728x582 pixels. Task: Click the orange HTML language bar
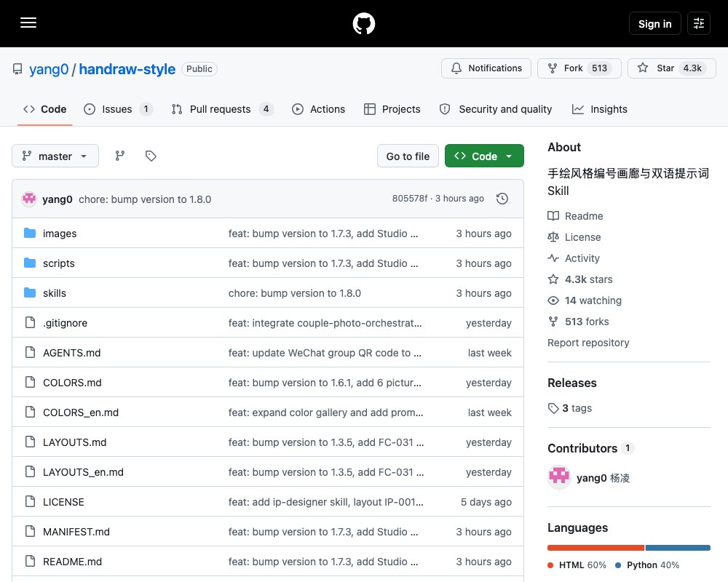(x=596, y=548)
